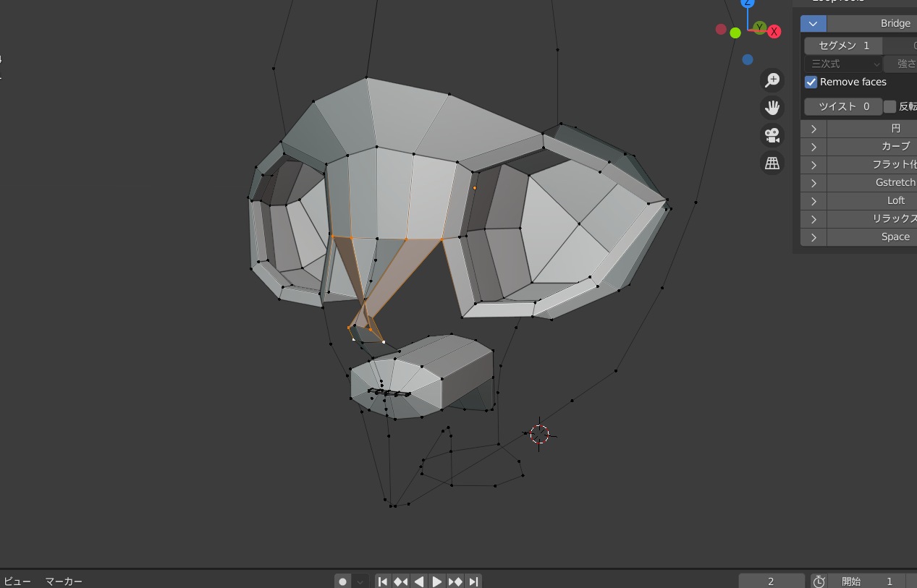Click the セグメン segments value field
The width and height of the screenshot is (917, 588).
[843, 46]
